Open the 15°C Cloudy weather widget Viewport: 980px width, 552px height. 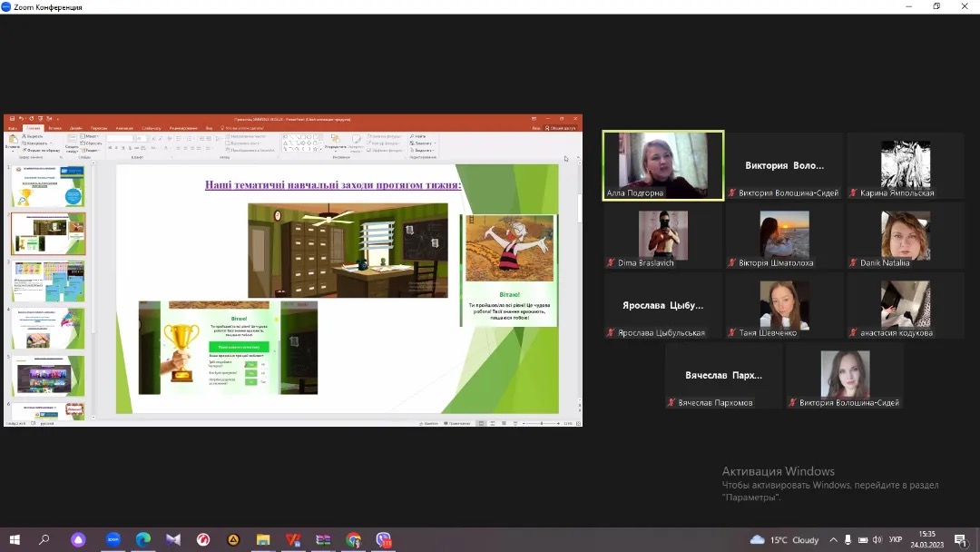(784, 539)
